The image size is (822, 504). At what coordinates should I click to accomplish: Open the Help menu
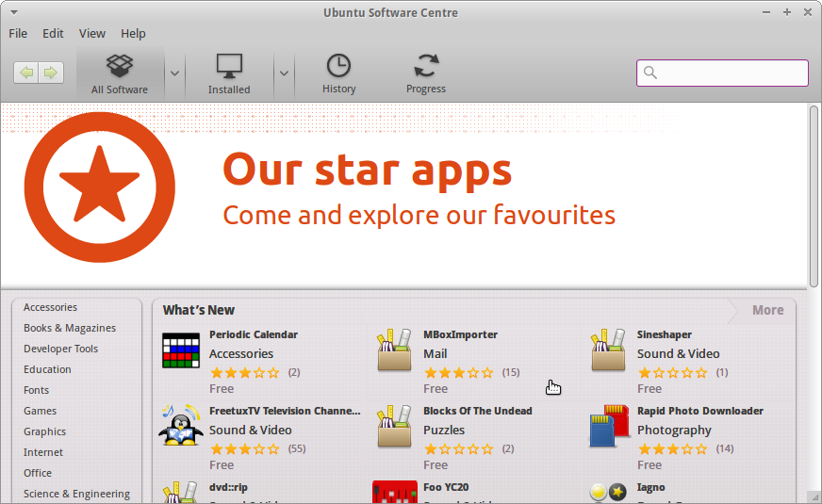pyautogui.click(x=133, y=34)
